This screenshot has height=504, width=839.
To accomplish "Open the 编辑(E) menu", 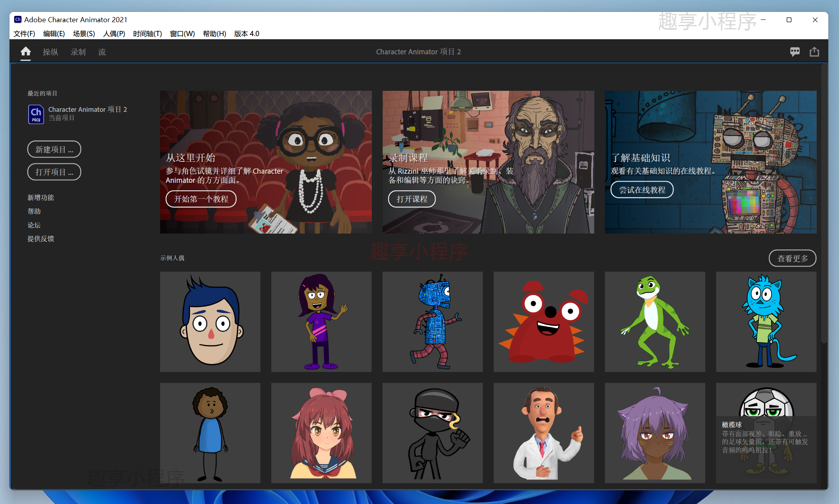I will (x=54, y=34).
